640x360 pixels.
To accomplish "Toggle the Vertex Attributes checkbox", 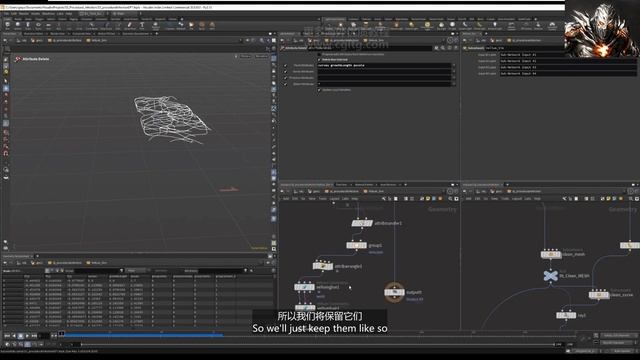I will 285,71.
